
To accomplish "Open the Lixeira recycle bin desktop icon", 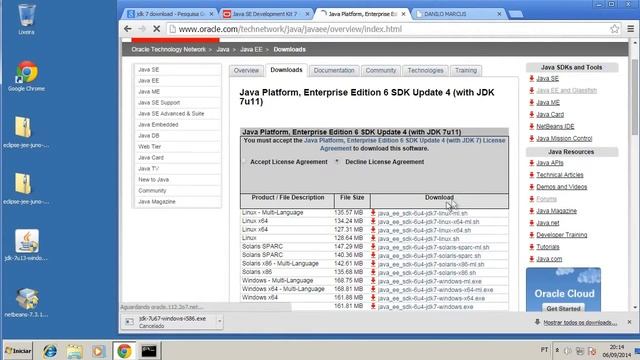I will pos(27,18).
